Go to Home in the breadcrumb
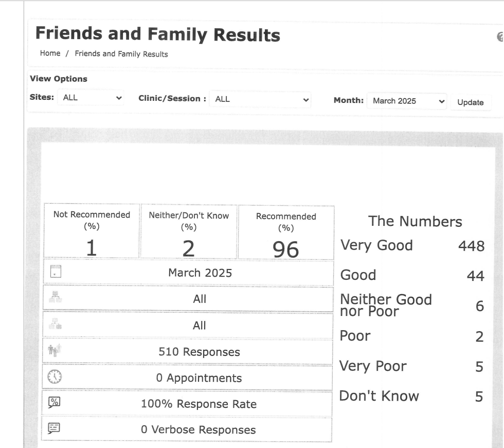The width and height of the screenshot is (504, 448). click(x=50, y=53)
